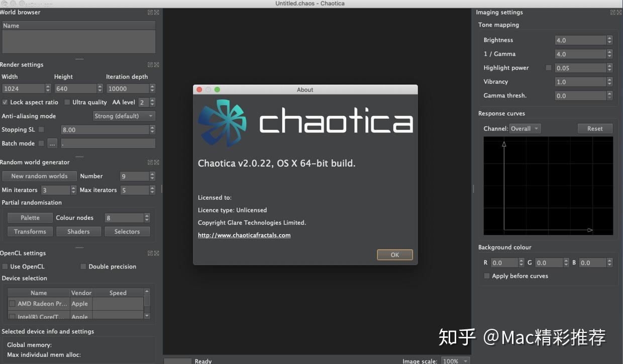Undock the OpenCL settings panel

click(150, 253)
